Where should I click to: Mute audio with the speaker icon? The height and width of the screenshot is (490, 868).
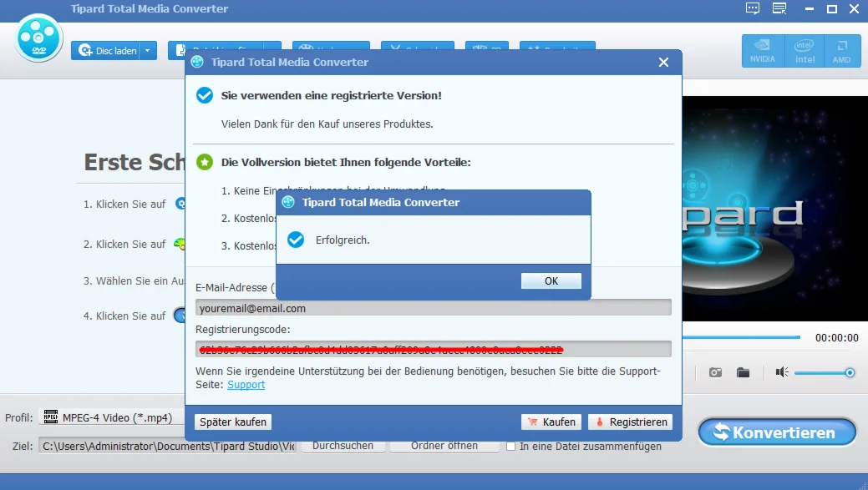pos(782,372)
